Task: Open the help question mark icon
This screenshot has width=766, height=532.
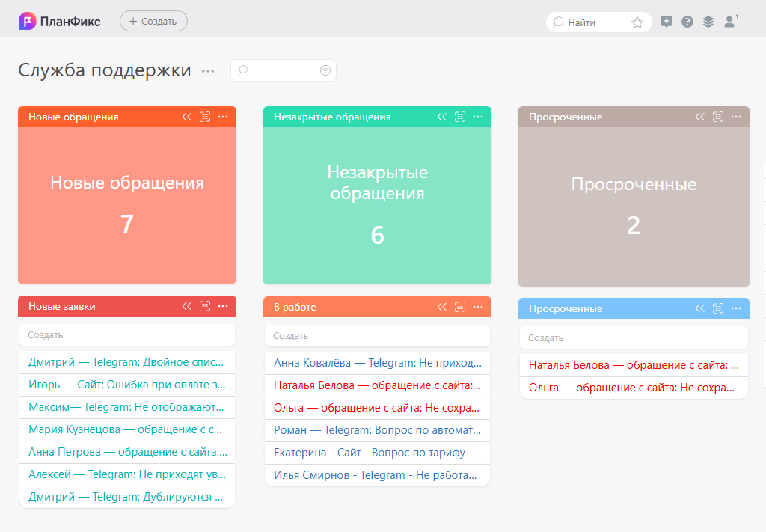Action: click(687, 22)
